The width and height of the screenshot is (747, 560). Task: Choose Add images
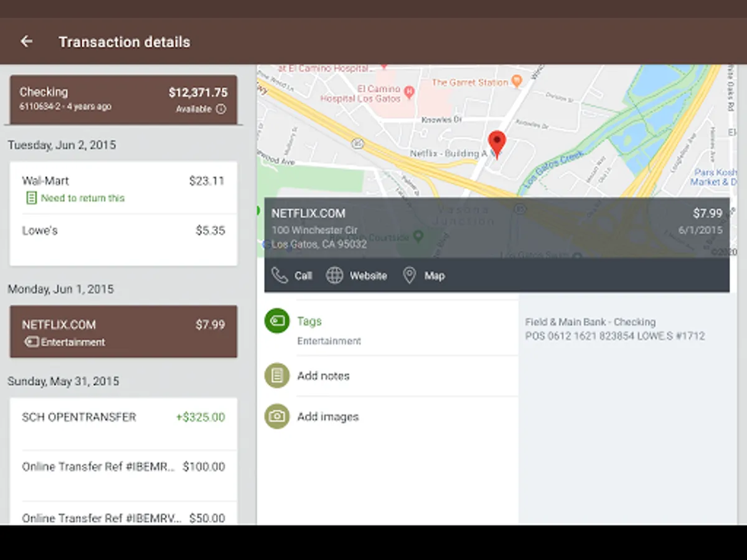pyautogui.click(x=328, y=417)
